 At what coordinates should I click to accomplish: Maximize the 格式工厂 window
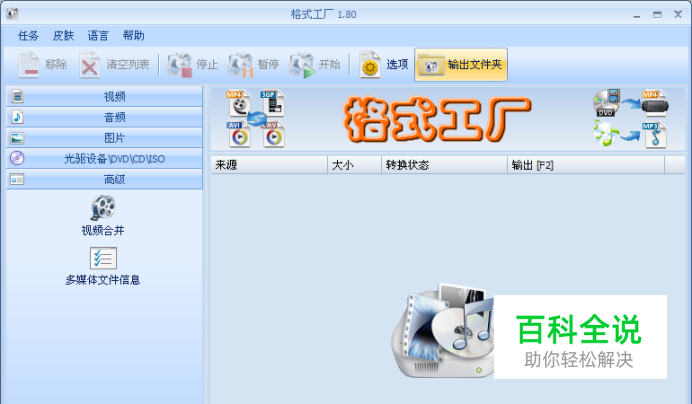pos(657,15)
